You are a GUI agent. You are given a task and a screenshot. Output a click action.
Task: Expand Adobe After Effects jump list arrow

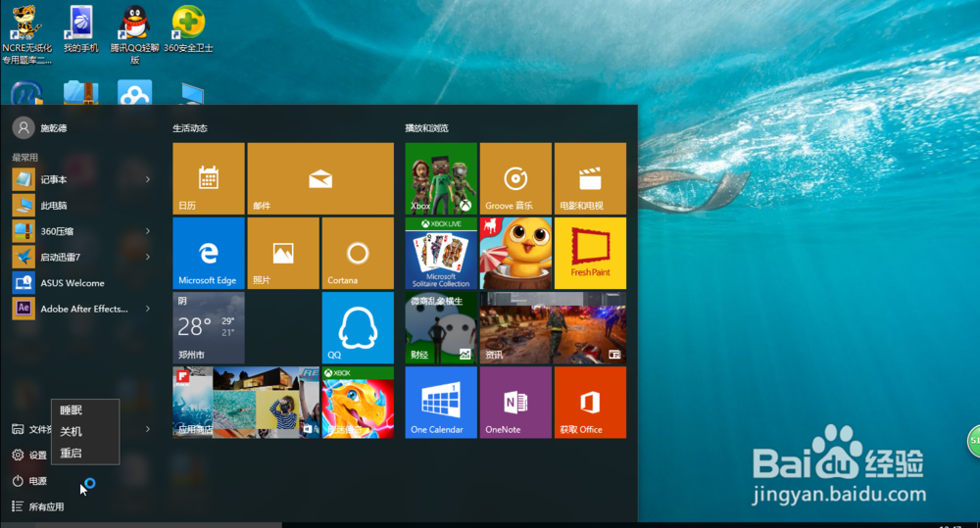pos(148,309)
